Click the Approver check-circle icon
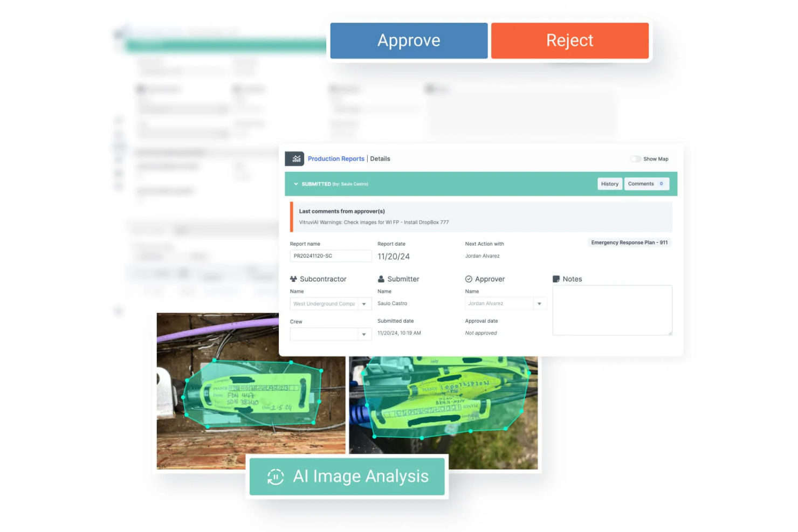798x532 pixels. (x=468, y=279)
